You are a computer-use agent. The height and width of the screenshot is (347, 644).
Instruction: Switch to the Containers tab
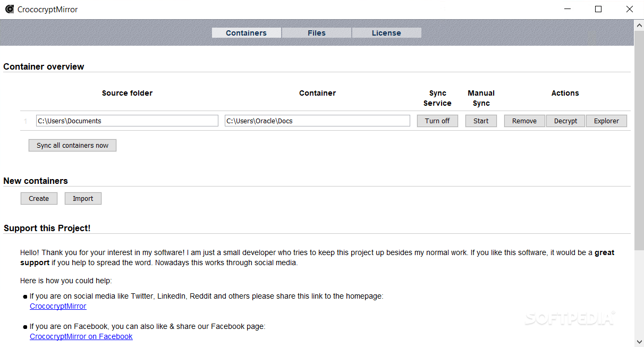pyautogui.click(x=246, y=33)
